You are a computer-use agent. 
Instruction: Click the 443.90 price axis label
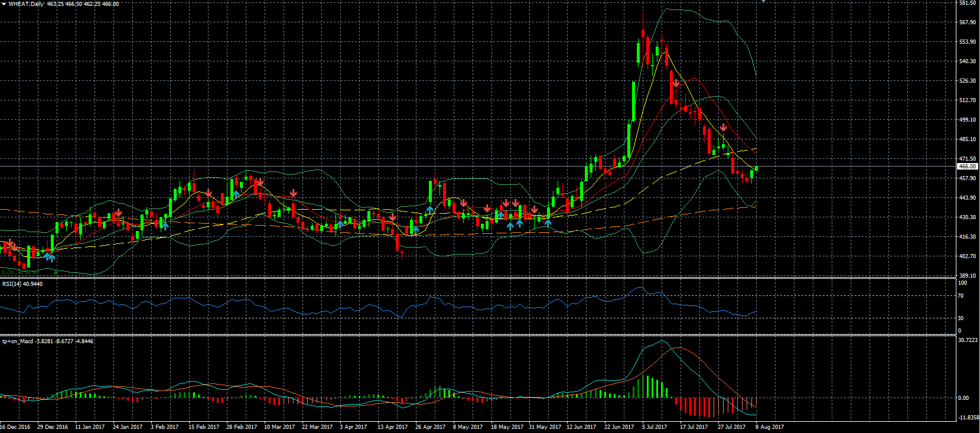coord(968,198)
